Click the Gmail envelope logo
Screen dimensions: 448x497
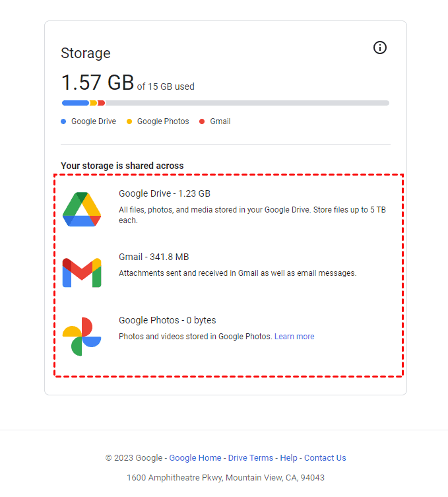[x=82, y=273]
